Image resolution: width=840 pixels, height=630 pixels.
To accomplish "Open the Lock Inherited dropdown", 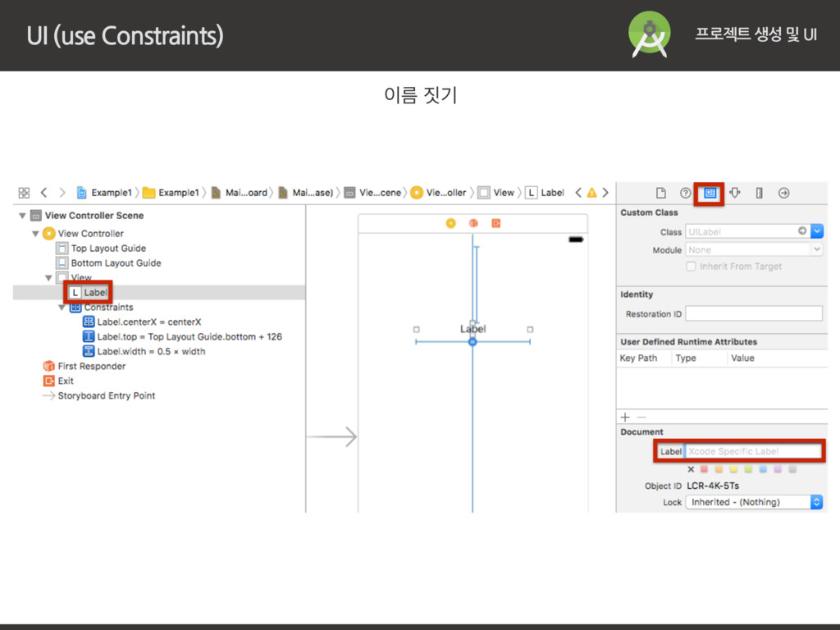I will pos(754,502).
